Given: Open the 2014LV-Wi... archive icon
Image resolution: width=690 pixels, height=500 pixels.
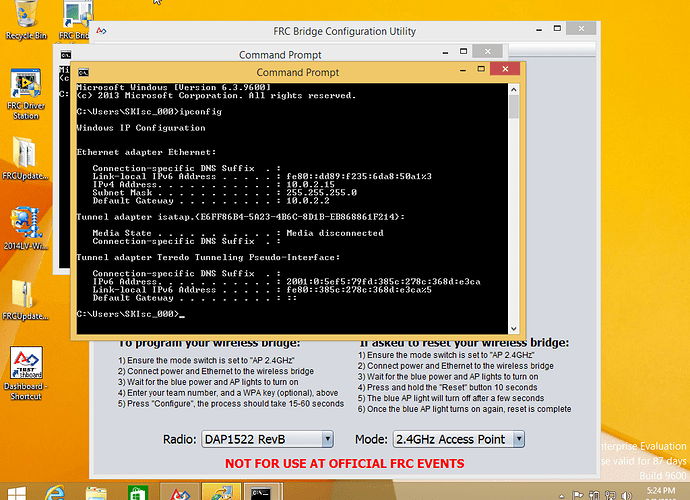Looking at the screenshot, I should click(26, 228).
